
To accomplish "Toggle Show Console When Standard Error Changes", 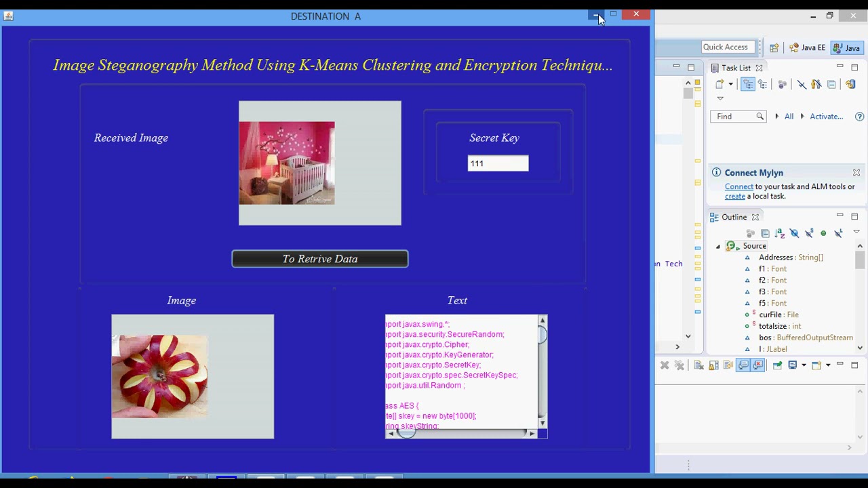I will [758, 365].
